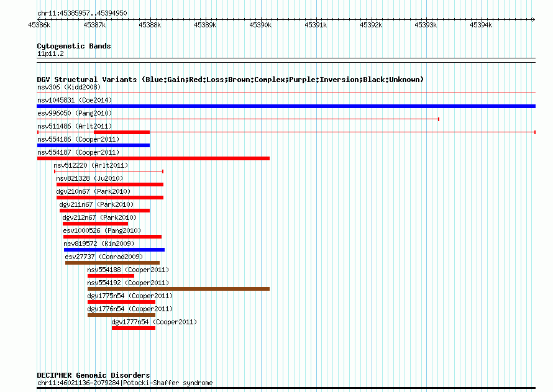The image size is (553, 392).
Task: Click the nsv512220 thin red interval line
Action: (x=109, y=171)
